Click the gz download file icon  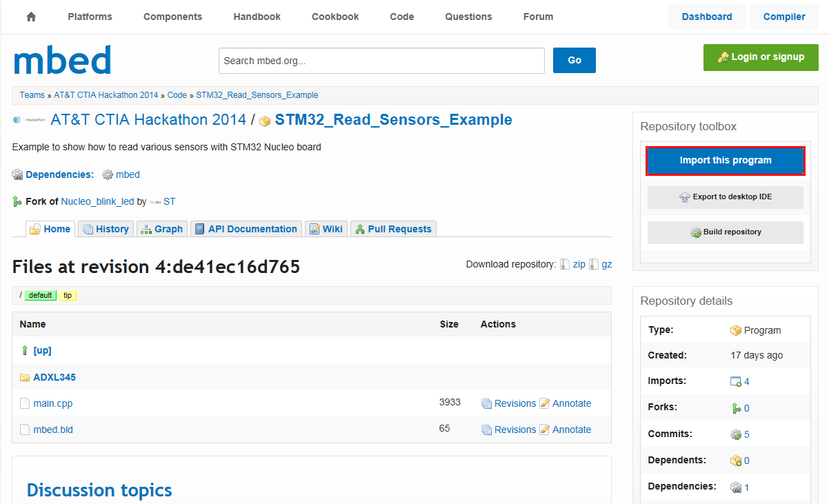(x=594, y=265)
